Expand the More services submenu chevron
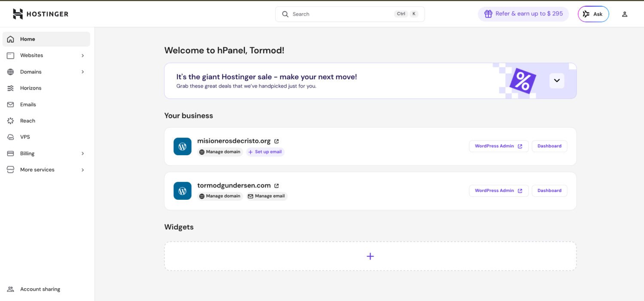Screen dimensions: 644x301 (x=83, y=170)
